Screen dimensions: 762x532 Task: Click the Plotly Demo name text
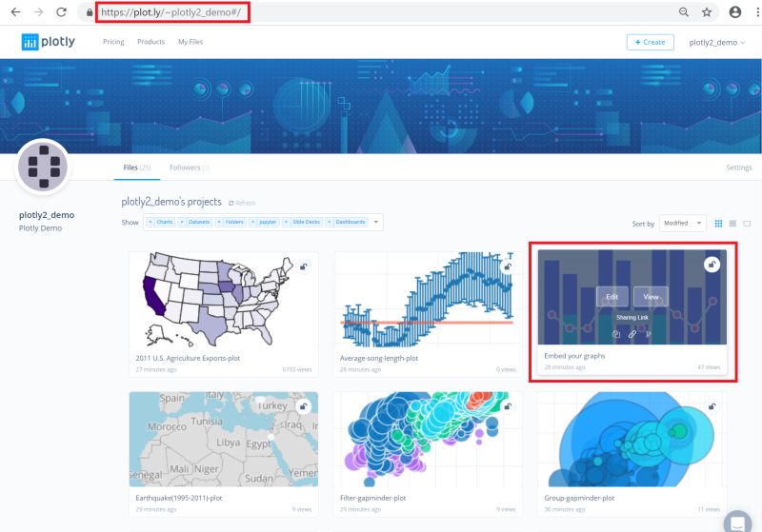pos(40,228)
